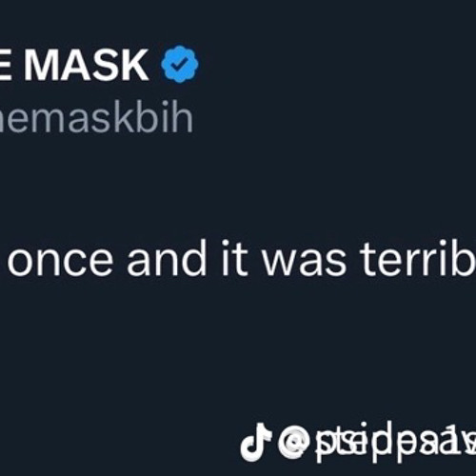Click the letter A in MASK
The height and width of the screenshot is (476, 476).
[x=76, y=65]
